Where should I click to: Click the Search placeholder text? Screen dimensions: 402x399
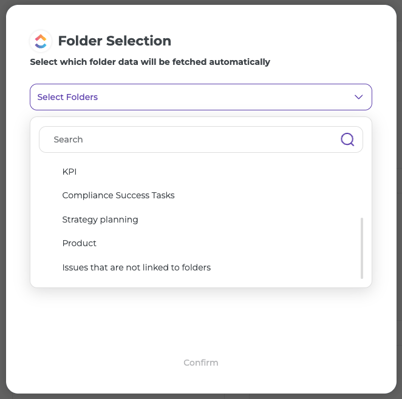[68, 139]
